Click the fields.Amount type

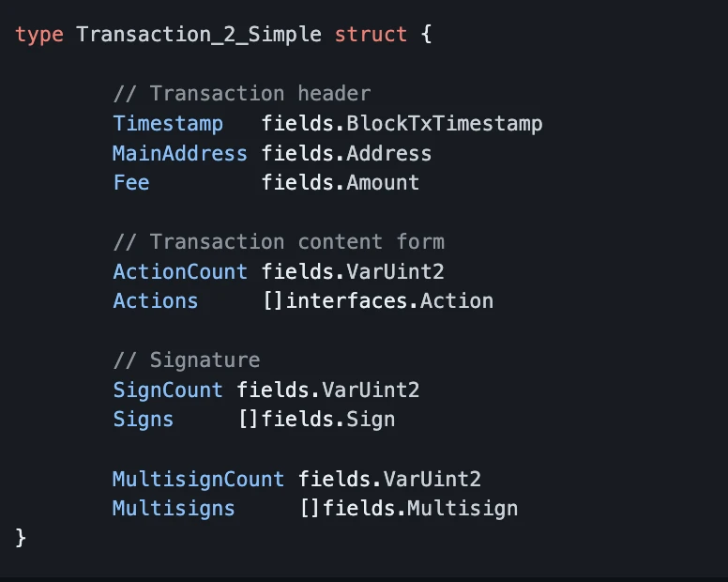pos(341,182)
